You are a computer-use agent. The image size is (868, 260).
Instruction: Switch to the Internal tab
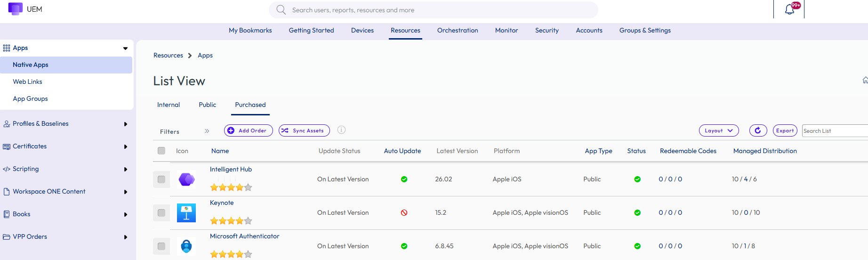(x=169, y=105)
